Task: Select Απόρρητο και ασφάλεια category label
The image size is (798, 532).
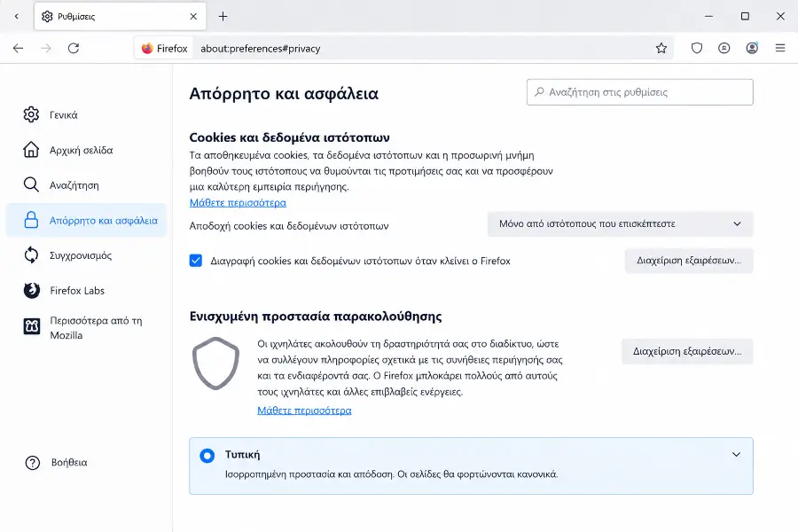Action: tap(104, 221)
